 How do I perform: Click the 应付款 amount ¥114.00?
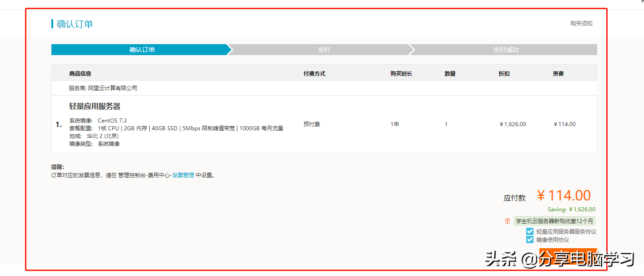point(563,195)
